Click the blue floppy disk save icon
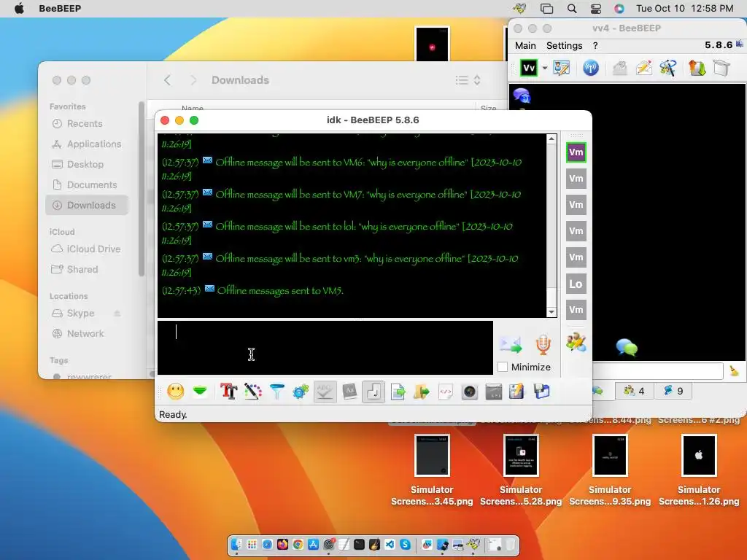747x560 pixels. pos(541,392)
